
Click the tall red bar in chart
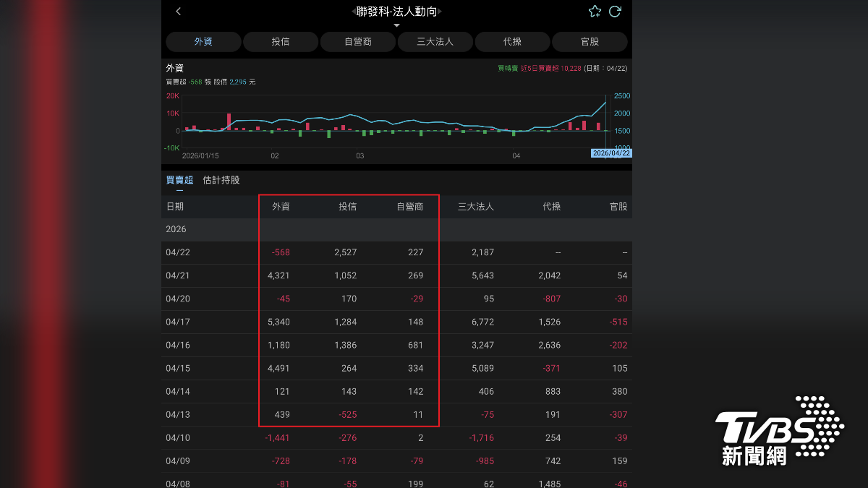point(229,122)
